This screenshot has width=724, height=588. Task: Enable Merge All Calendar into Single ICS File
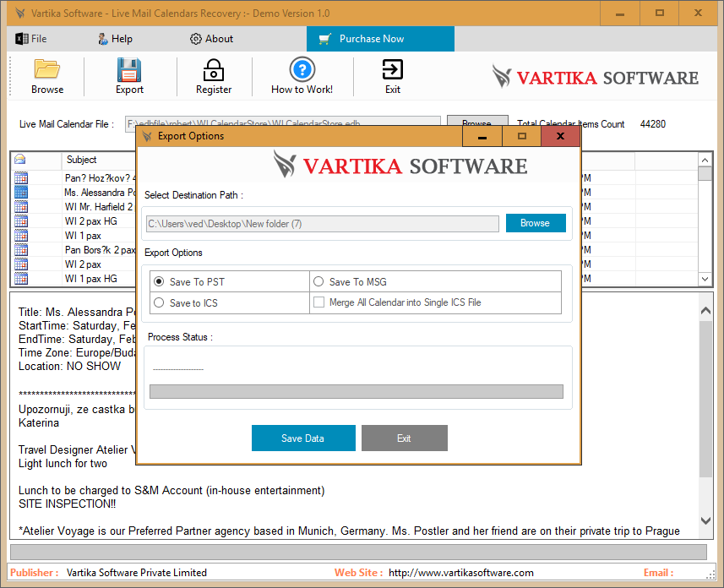click(318, 302)
